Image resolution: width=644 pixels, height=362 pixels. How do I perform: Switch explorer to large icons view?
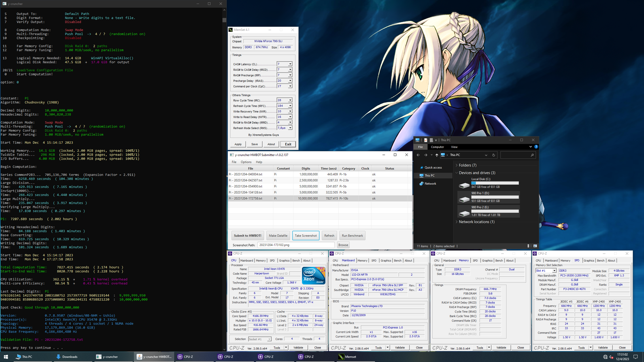pos(535,246)
